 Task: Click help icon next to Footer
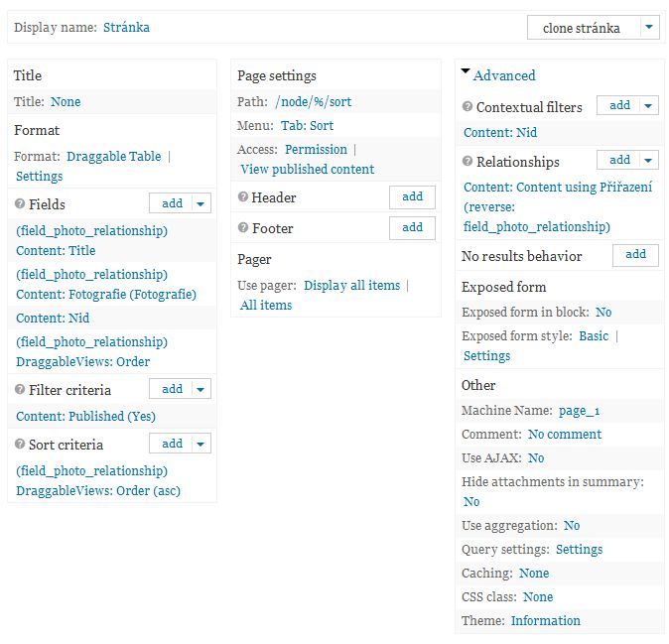243,228
